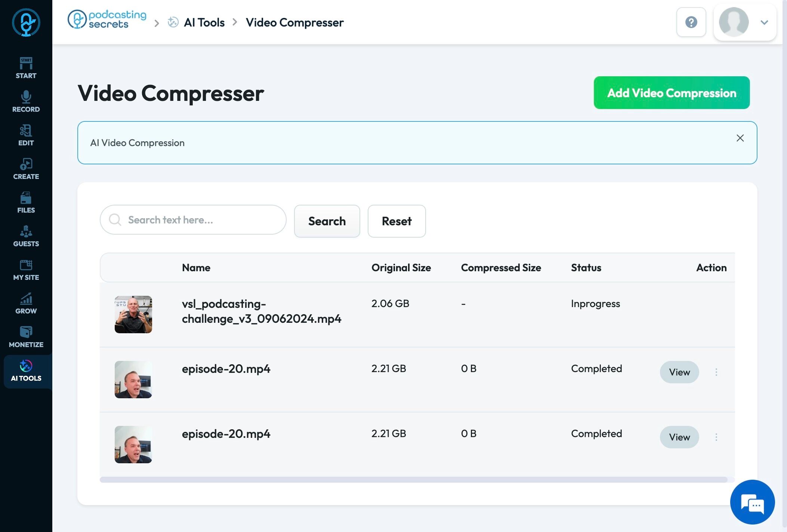
Task: Open the MONETIZE section
Action: click(x=26, y=337)
